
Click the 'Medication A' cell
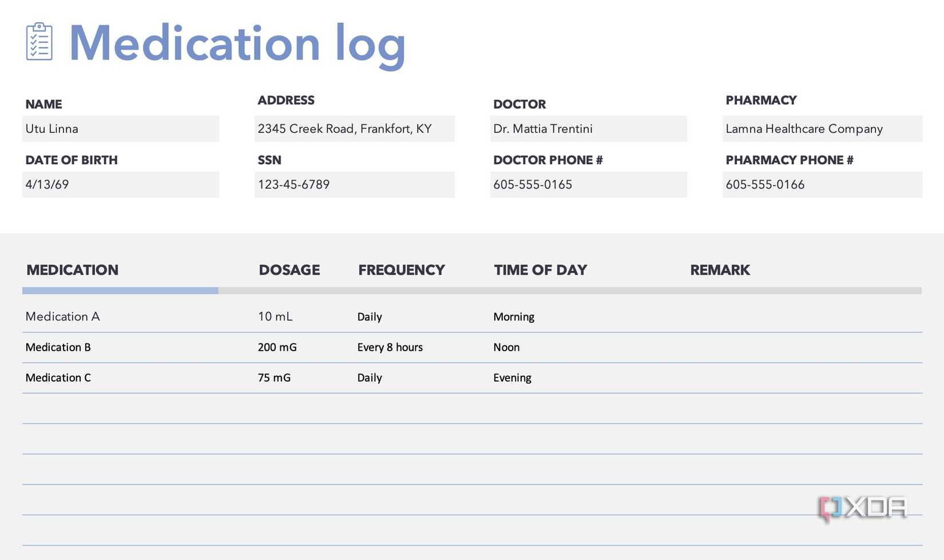click(x=63, y=316)
